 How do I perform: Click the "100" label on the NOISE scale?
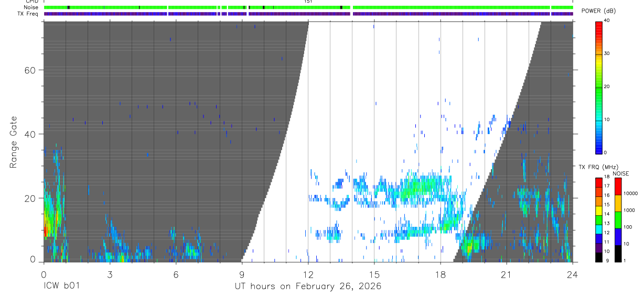point(628,227)
